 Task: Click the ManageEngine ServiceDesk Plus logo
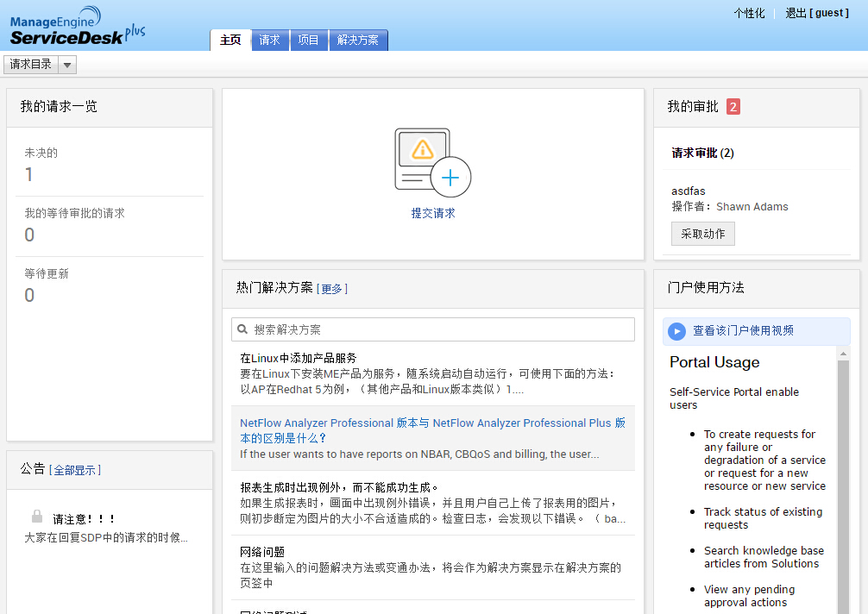click(77, 26)
